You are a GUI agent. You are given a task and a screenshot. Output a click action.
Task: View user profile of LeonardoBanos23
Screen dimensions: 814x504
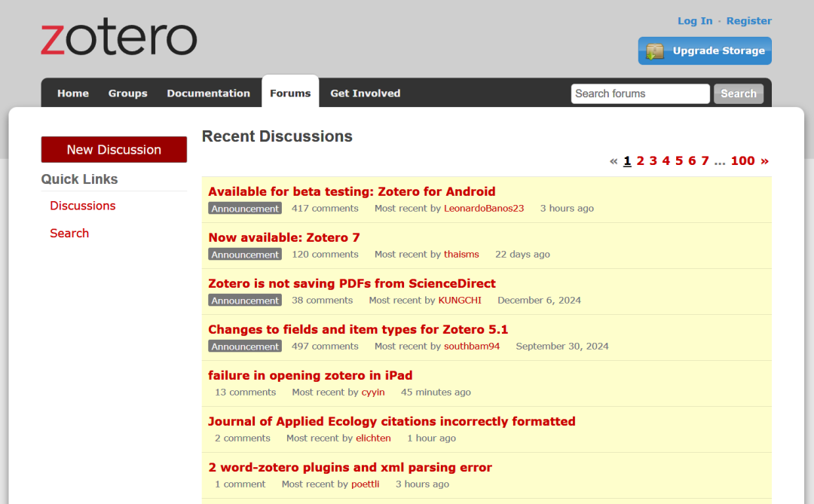click(483, 209)
